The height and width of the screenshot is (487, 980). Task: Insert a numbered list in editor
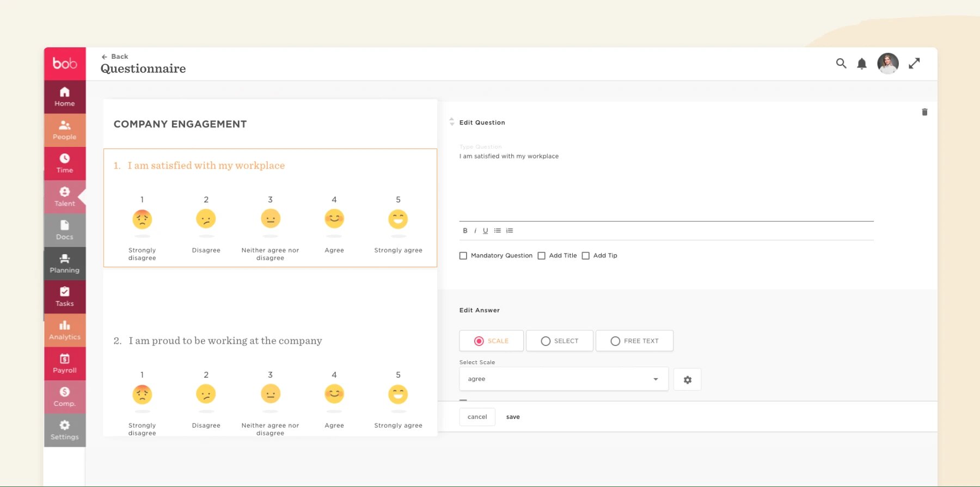point(510,231)
